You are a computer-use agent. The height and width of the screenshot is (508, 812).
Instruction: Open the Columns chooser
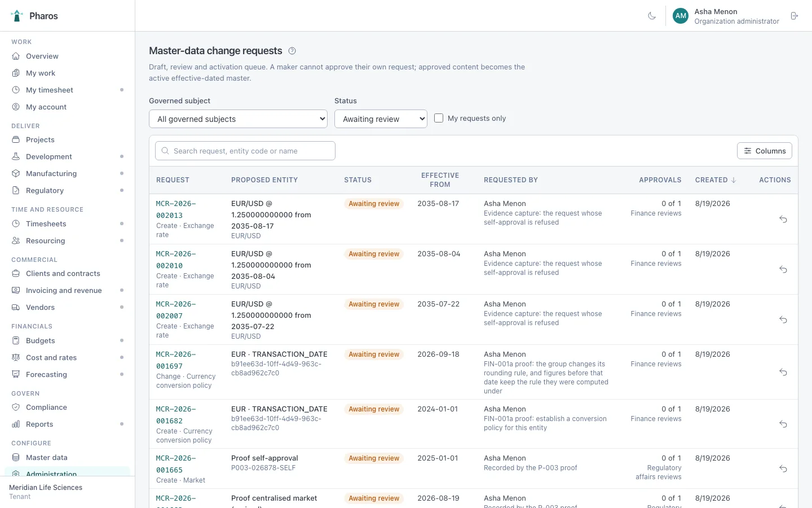pyautogui.click(x=765, y=151)
